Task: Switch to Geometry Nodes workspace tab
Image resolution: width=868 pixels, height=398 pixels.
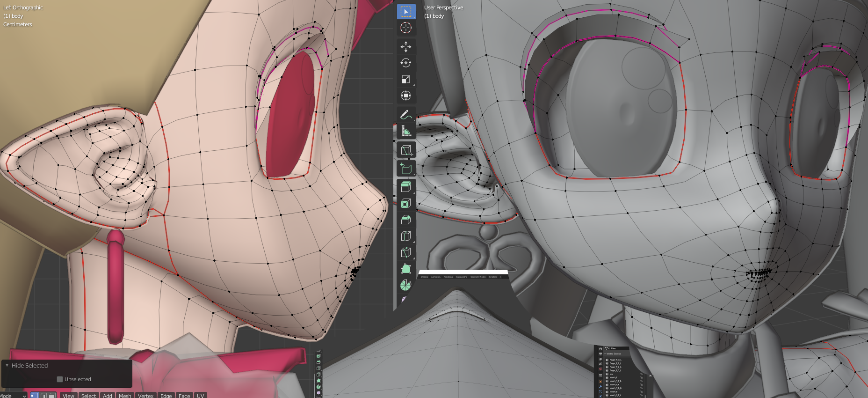Action: [478, 277]
